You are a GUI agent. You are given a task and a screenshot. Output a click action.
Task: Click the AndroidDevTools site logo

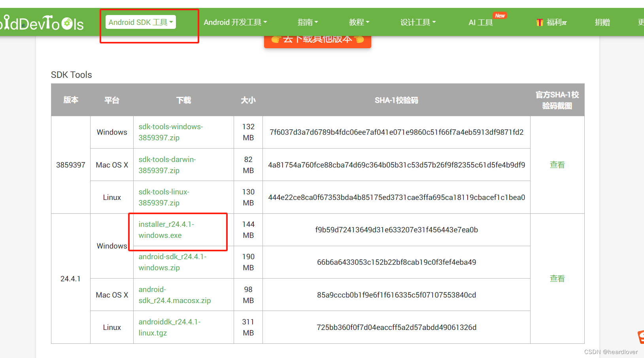pos(42,23)
